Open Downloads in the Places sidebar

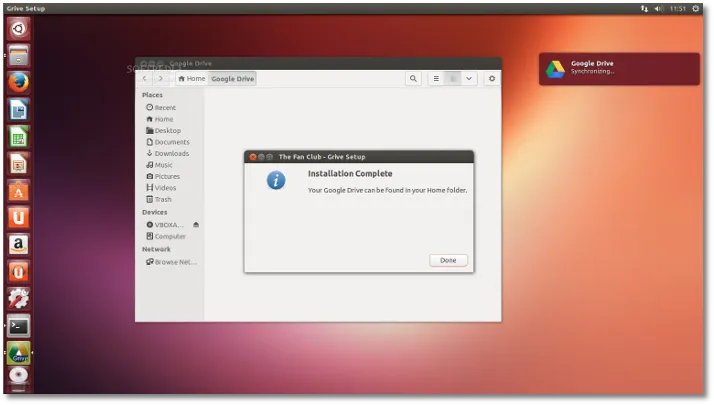[171, 153]
